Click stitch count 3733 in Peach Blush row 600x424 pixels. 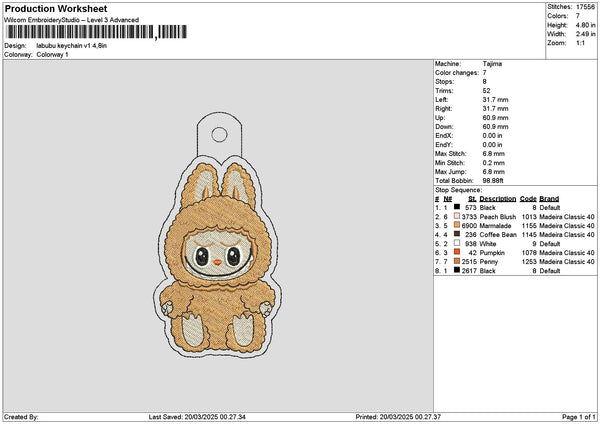tap(469, 217)
